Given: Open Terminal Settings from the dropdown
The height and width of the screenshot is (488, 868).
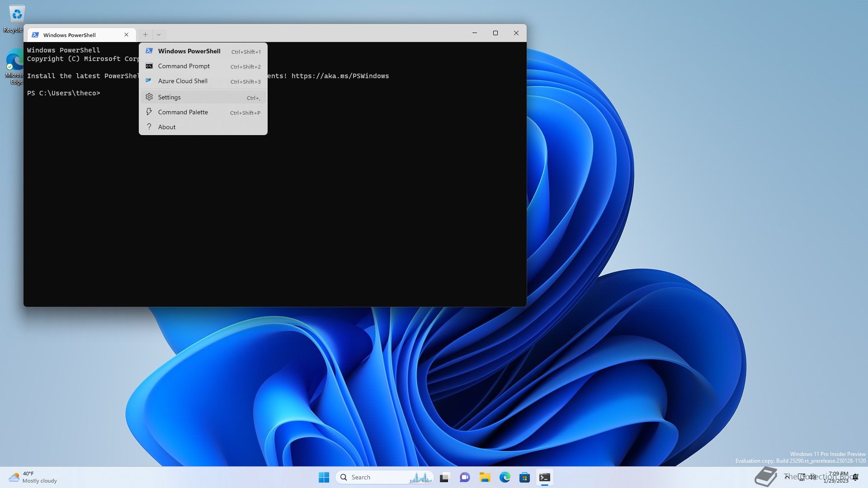Looking at the screenshot, I should coord(203,97).
